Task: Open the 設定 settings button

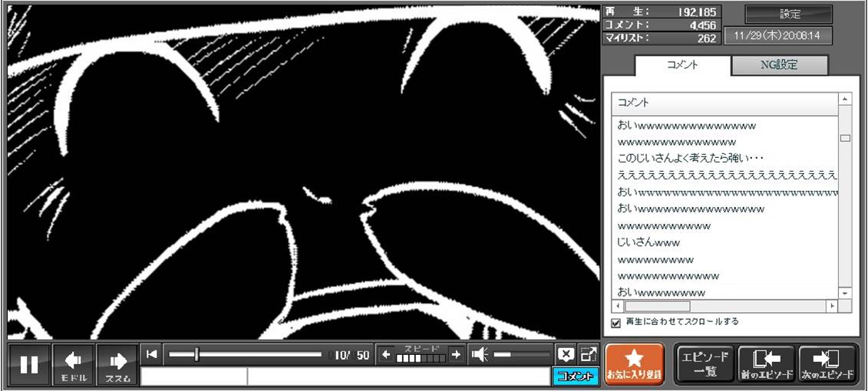Action: point(789,15)
